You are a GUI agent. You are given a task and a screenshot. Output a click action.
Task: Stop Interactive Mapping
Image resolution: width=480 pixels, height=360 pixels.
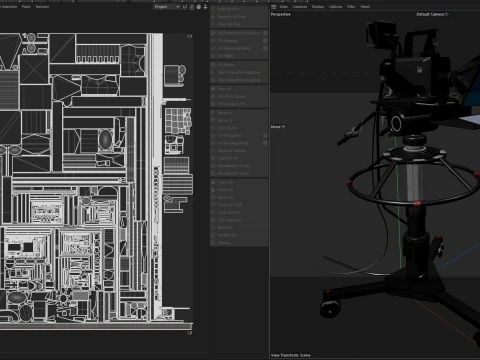coord(239,80)
